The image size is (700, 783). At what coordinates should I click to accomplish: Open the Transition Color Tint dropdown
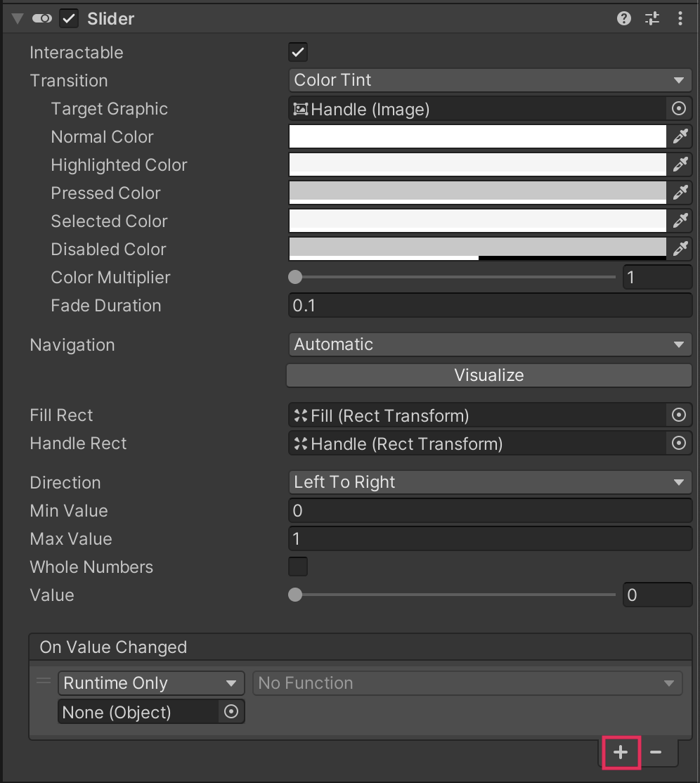pos(489,80)
